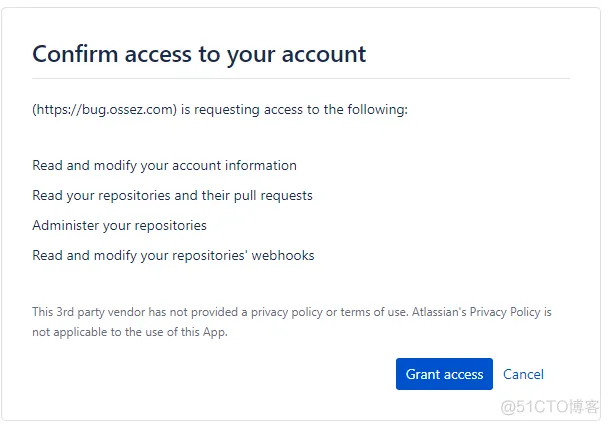Click the Grant access button
609x425 pixels.
[444, 374]
